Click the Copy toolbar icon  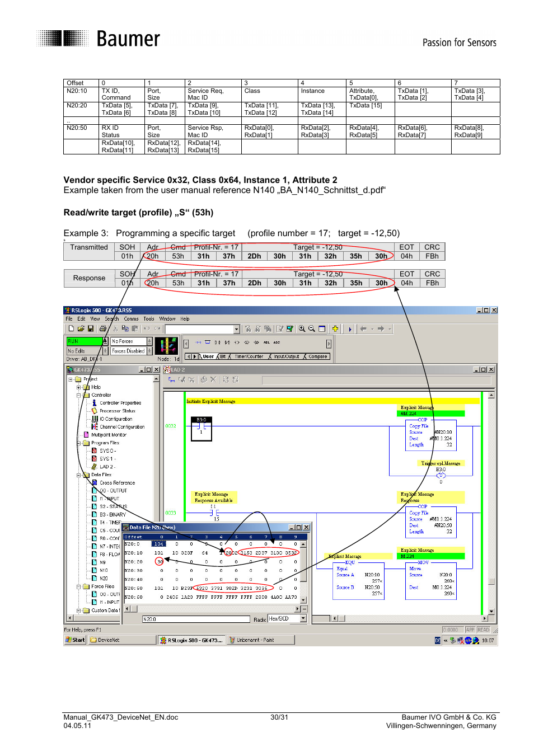125,329
